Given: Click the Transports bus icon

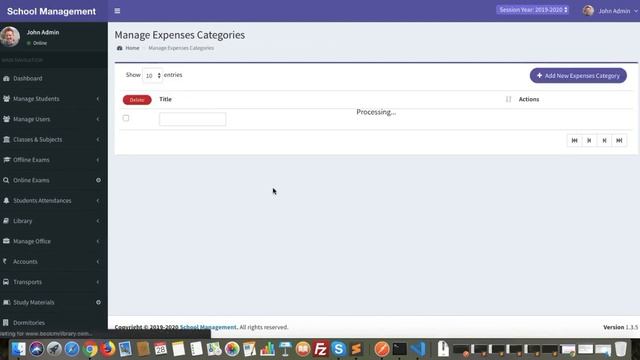Looking at the screenshot, I should point(6,282).
